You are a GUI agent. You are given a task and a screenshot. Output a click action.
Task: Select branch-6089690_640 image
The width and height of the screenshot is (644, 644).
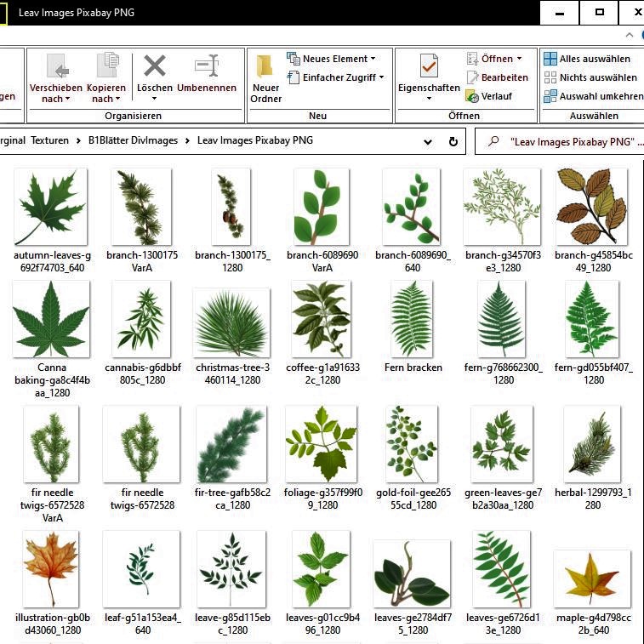(412, 207)
